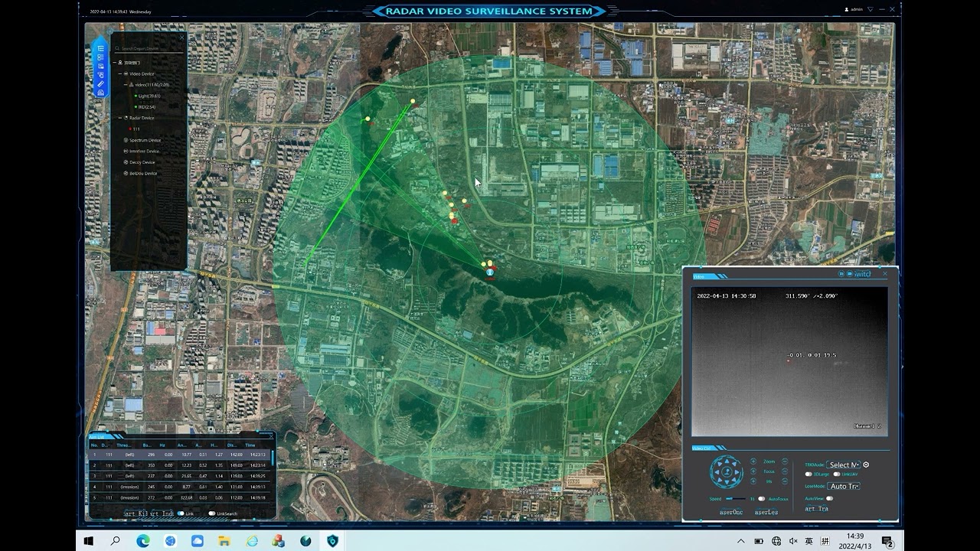Collapse the Radar Device tree node
Screen dimensions: 980x551
coord(120,118)
